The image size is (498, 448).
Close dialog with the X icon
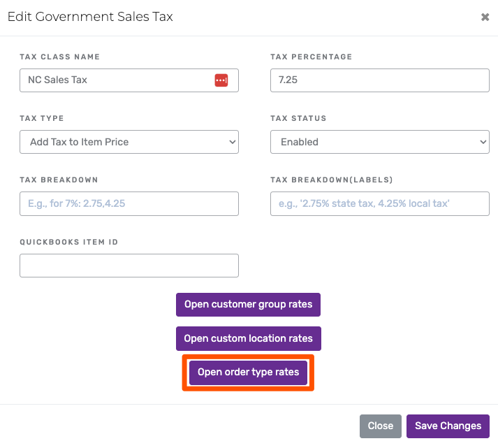pos(485,17)
